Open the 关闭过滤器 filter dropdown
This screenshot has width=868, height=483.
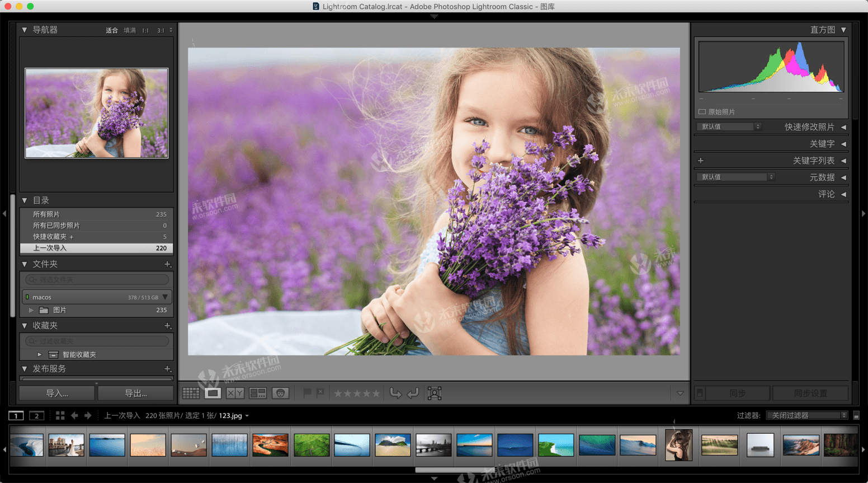(x=807, y=415)
